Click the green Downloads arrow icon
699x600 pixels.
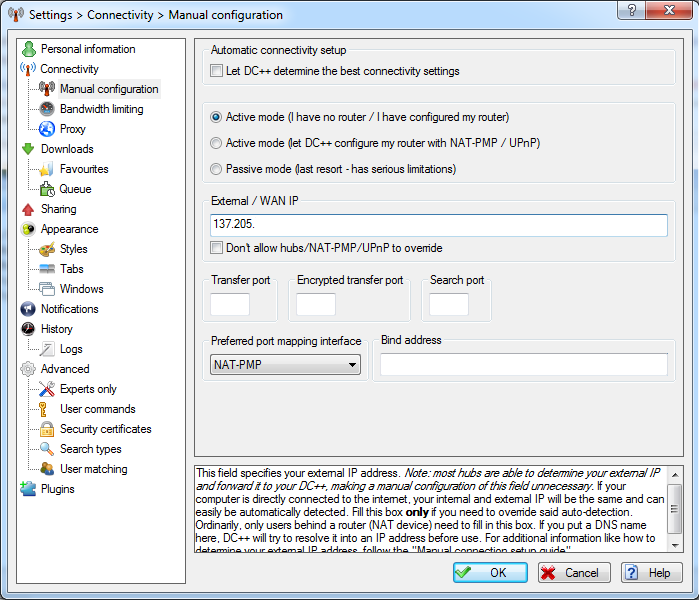(x=28, y=149)
